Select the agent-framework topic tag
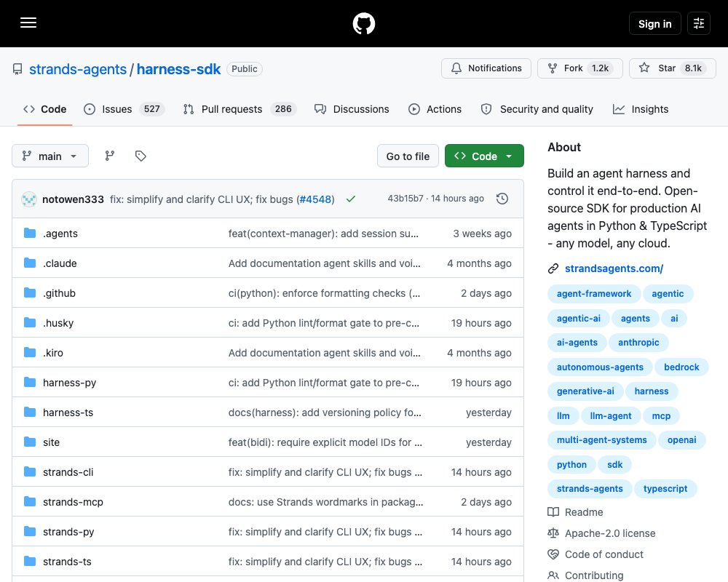 pos(594,294)
